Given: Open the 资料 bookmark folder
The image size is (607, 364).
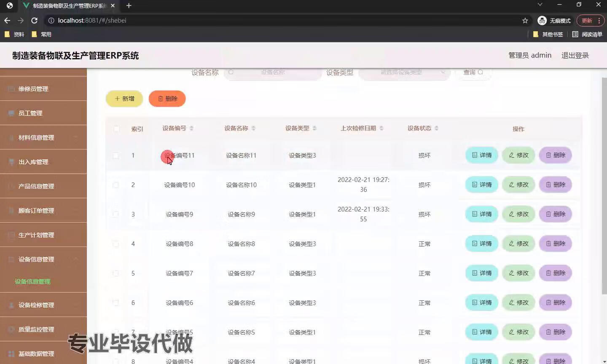Looking at the screenshot, I should click(x=14, y=34).
